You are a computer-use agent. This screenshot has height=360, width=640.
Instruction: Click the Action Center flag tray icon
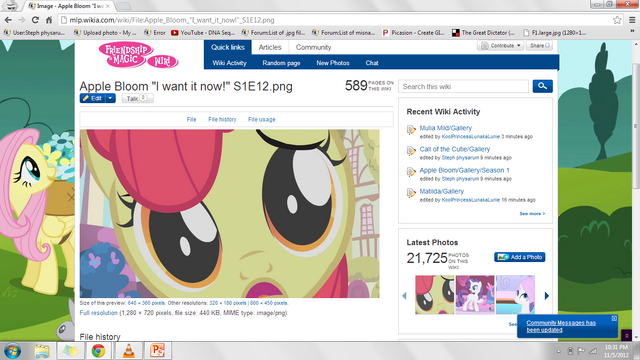tap(581, 351)
